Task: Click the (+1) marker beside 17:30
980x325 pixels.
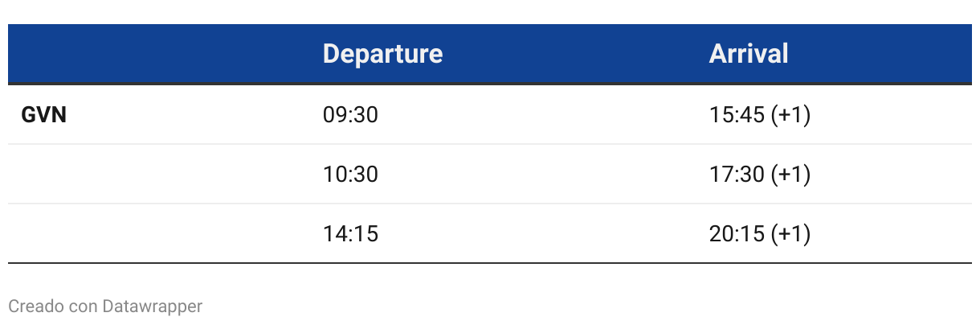Action: coord(790,175)
